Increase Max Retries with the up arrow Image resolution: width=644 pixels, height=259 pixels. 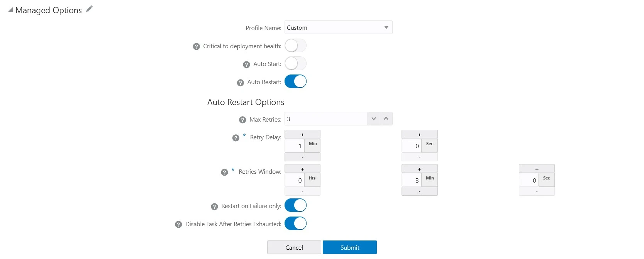click(386, 119)
